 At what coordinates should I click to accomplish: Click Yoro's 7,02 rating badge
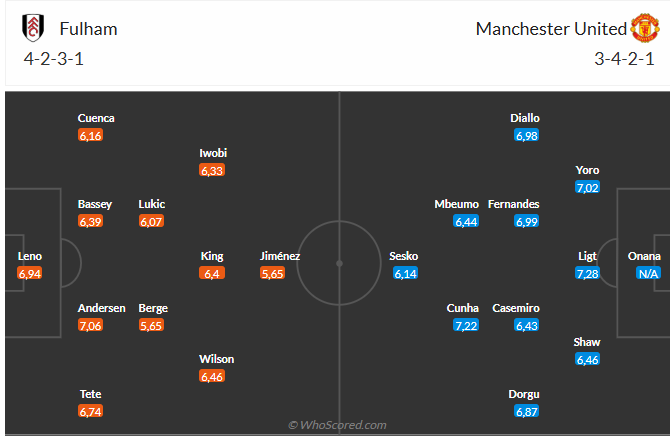pyautogui.click(x=587, y=187)
